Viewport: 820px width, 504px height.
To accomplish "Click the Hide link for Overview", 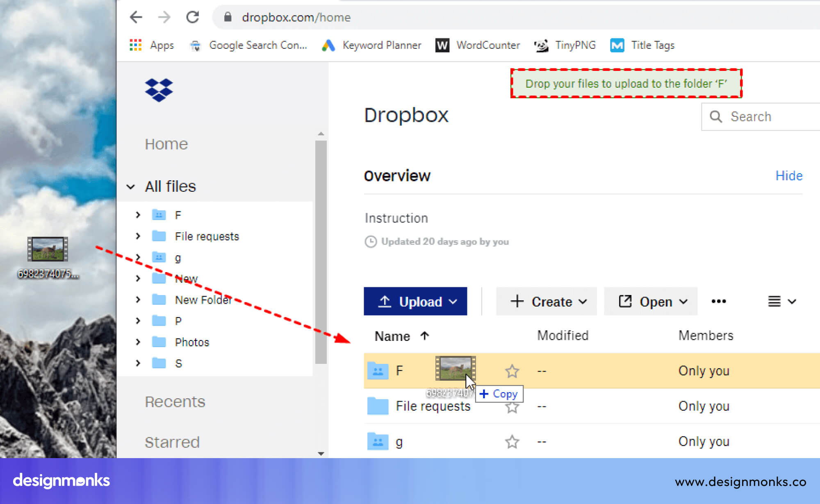I will [789, 175].
